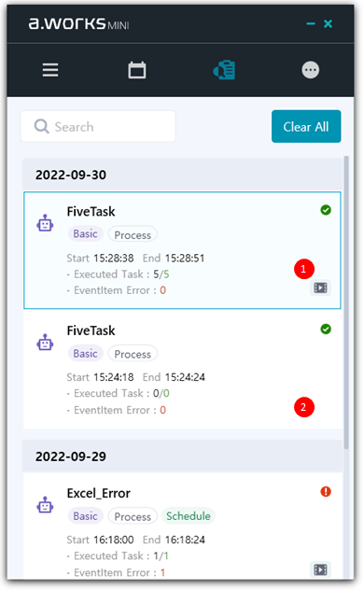This screenshot has width=364, height=590.
Task: Open the calendar schedule tab
Action: [x=137, y=70]
